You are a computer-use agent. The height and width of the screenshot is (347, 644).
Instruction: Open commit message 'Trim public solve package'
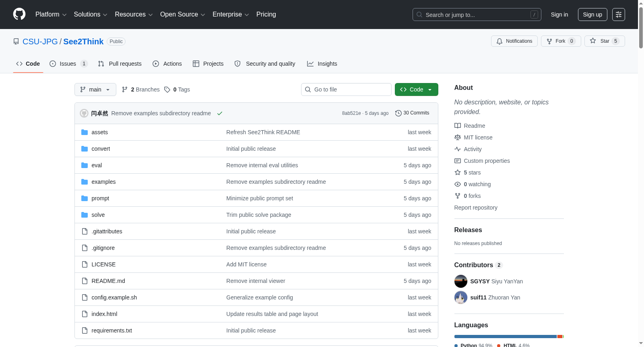point(259,215)
